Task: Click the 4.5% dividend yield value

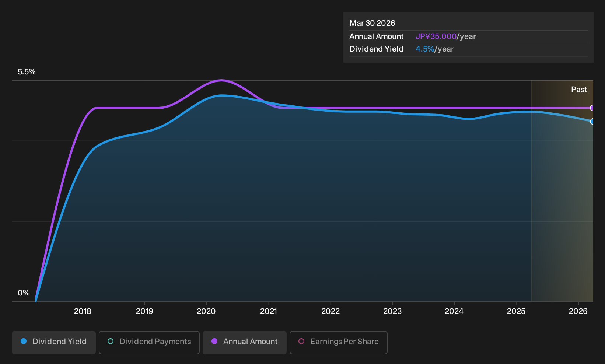Action: pos(425,49)
